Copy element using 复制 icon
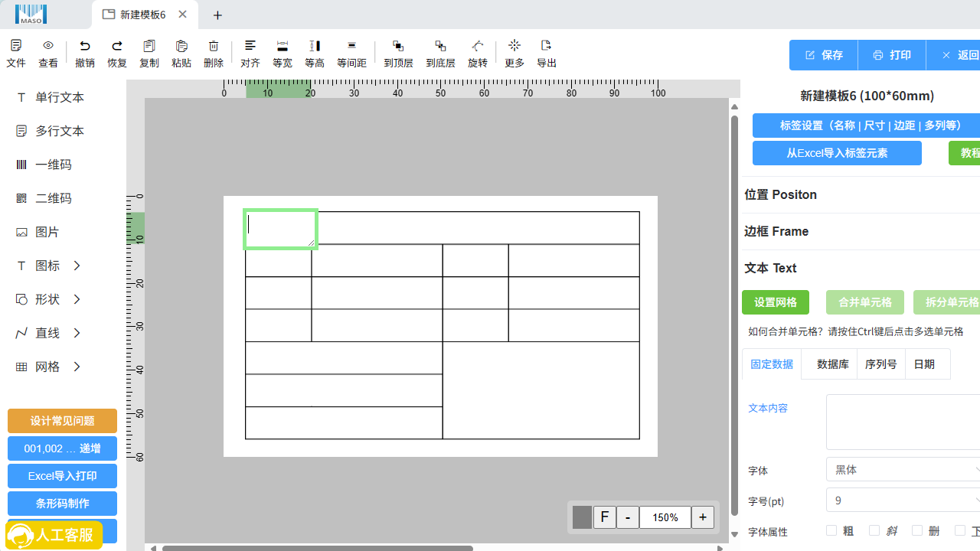Image resolution: width=980 pixels, height=551 pixels. point(149,46)
